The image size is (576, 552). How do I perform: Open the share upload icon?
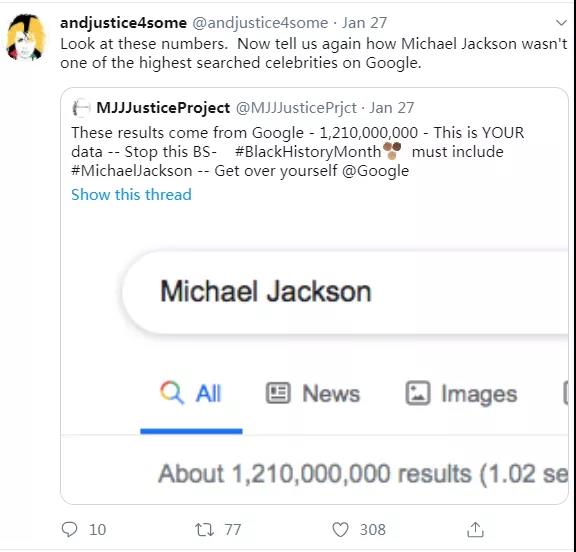475,529
